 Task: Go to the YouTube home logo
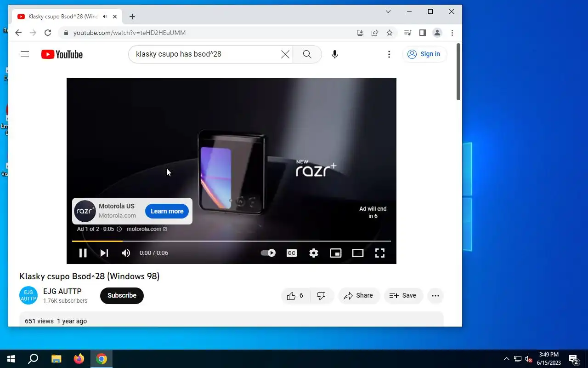pos(62,54)
